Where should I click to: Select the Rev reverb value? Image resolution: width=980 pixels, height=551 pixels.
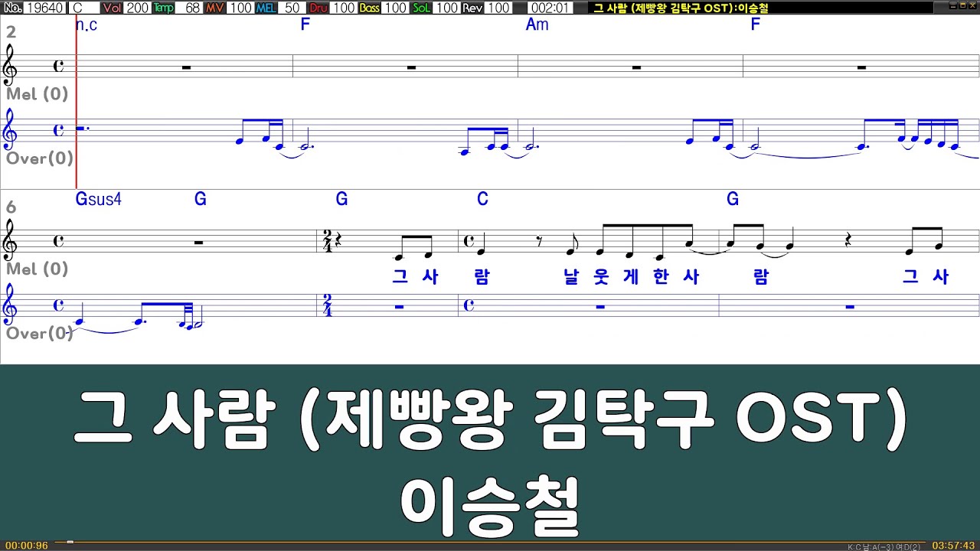(x=498, y=8)
